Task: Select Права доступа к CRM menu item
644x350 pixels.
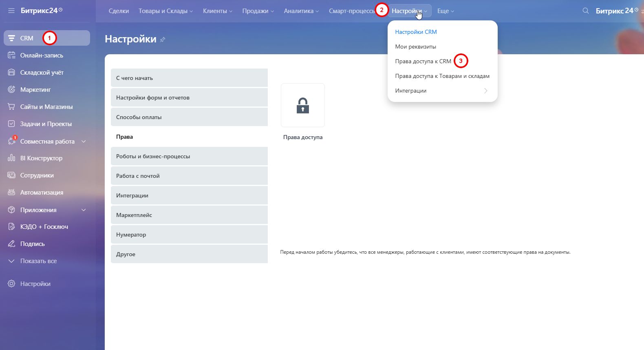Action: tap(423, 61)
